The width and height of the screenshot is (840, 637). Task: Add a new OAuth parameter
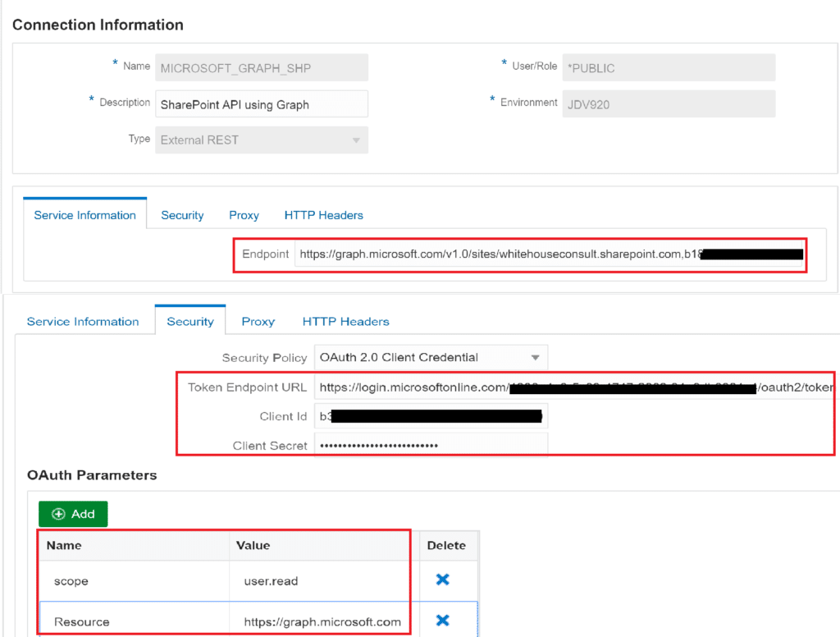73,514
